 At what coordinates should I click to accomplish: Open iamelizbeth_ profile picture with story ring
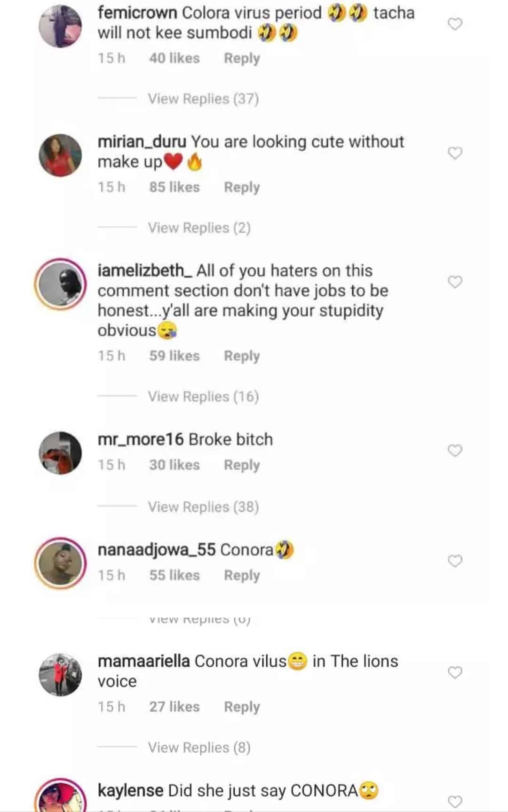coord(60,284)
